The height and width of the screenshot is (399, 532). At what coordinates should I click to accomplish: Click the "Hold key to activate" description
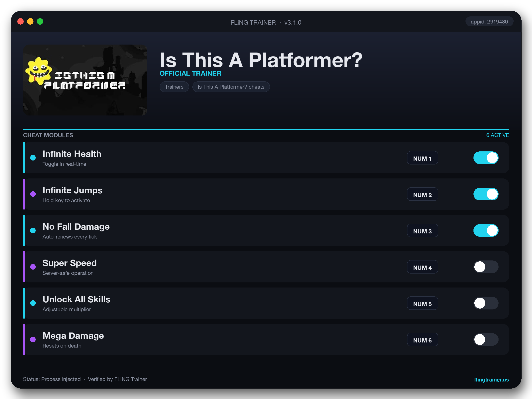66,200
